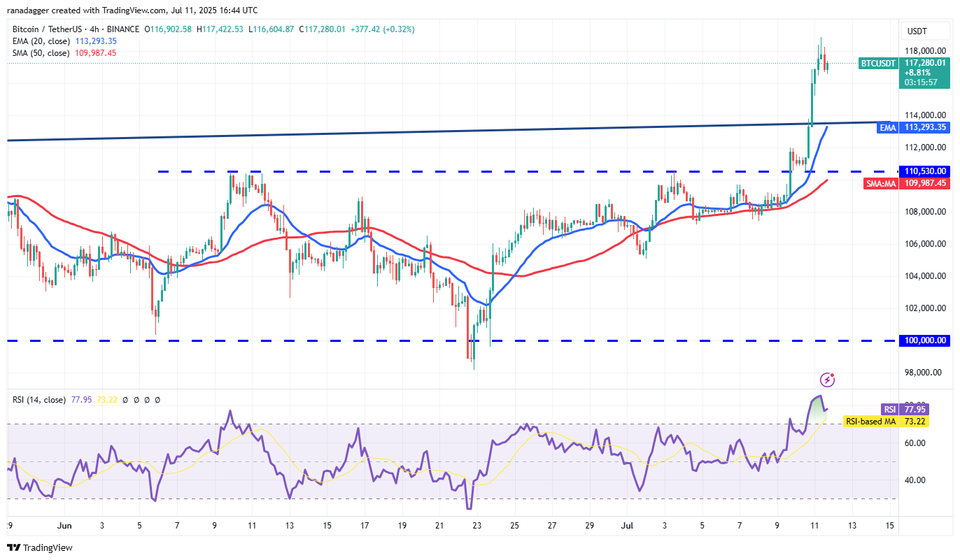Click the BTCUSDT symbol price label

click(x=877, y=63)
